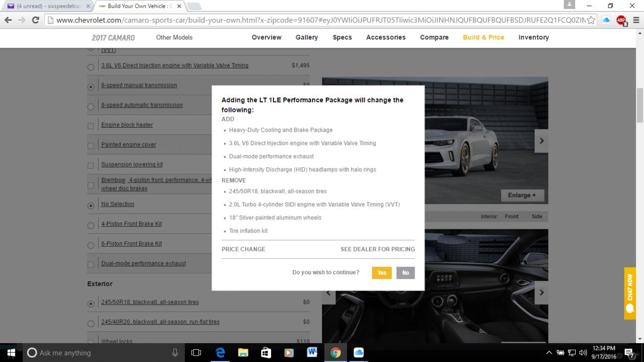Screen dimensions: 644x362
Task: Click the browser reload icon
Action: point(35,20)
